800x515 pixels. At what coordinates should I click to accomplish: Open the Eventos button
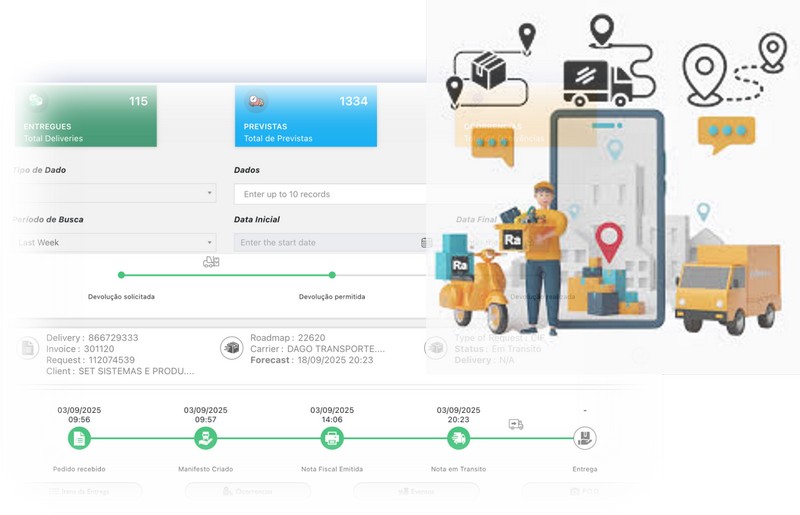tap(416, 492)
